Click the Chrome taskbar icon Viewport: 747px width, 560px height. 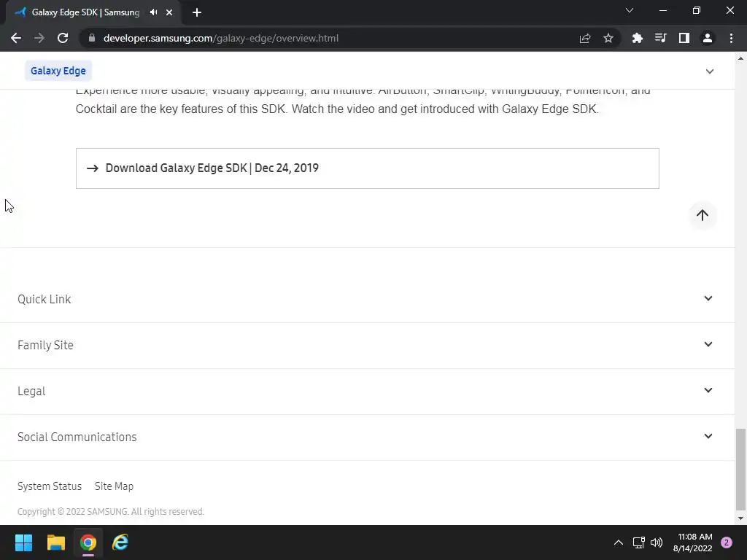click(x=88, y=542)
